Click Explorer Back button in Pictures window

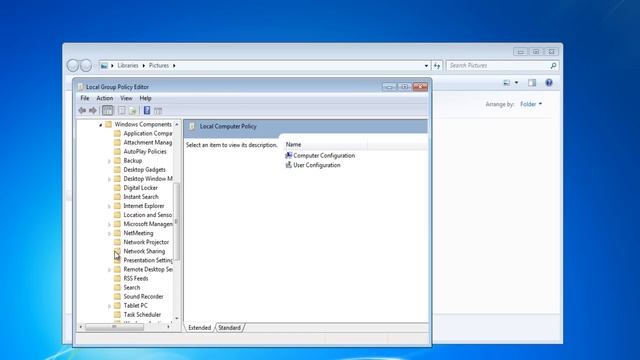point(73,65)
